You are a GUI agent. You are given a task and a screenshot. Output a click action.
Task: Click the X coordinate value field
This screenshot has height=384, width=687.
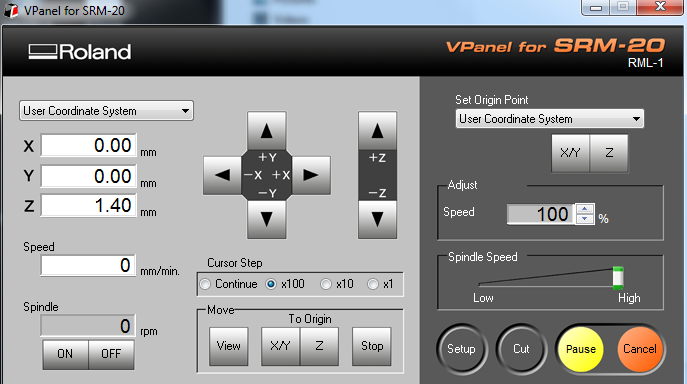[89, 145]
